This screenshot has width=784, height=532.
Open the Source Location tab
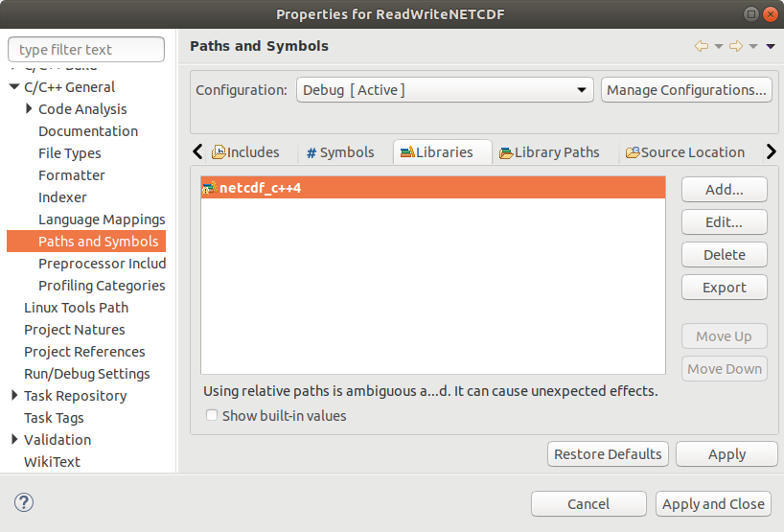click(684, 152)
